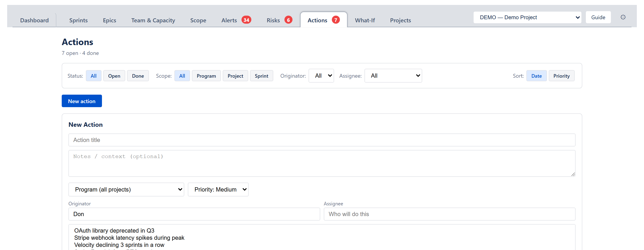644x250 pixels.
Task: Click the Actions badge showing 7
Action: click(x=336, y=20)
